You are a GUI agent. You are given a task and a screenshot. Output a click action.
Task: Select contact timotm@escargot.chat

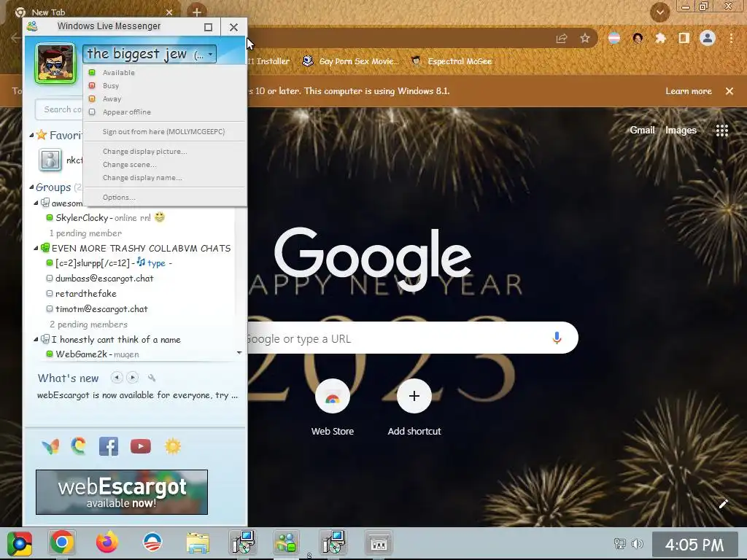pos(101,308)
